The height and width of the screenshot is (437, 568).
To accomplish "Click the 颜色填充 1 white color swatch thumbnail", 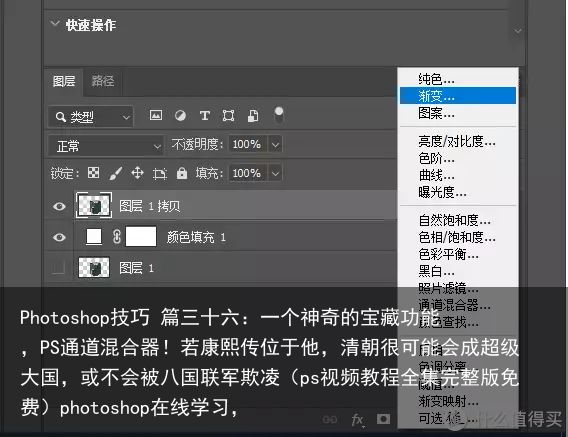I will click(94, 237).
